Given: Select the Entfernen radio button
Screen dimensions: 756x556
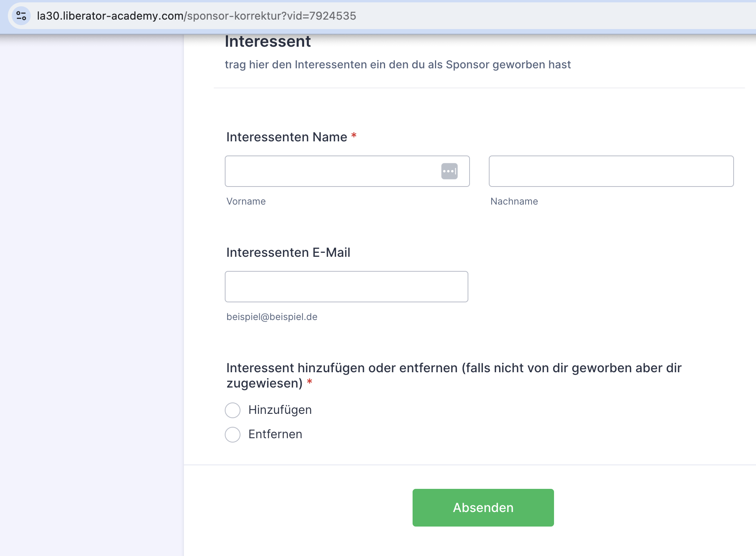Looking at the screenshot, I should [x=233, y=435].
